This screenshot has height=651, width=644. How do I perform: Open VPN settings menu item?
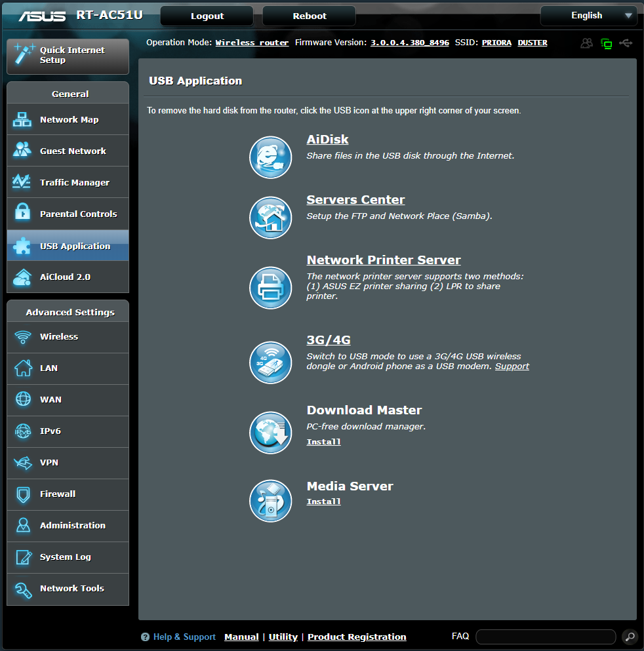click(68, 463)
